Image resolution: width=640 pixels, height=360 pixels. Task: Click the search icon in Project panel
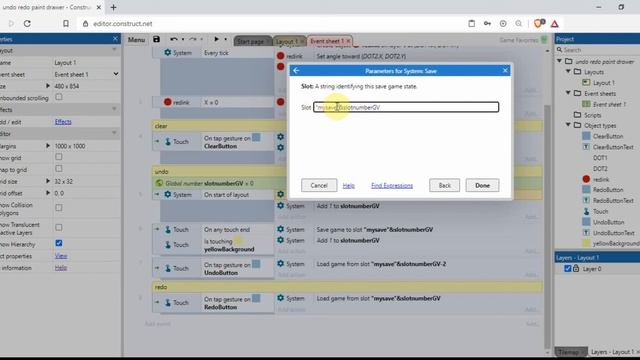(559, 50)
